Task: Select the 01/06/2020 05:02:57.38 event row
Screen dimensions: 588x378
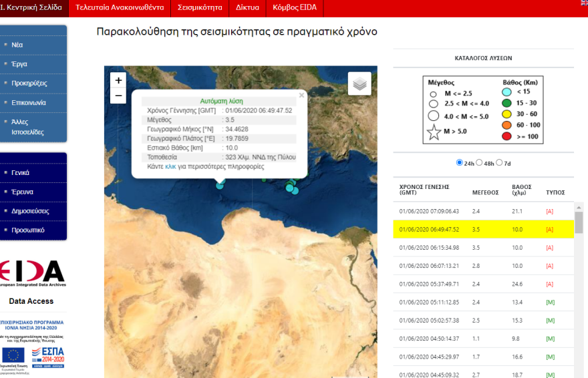Action: [x=483, y=321]
